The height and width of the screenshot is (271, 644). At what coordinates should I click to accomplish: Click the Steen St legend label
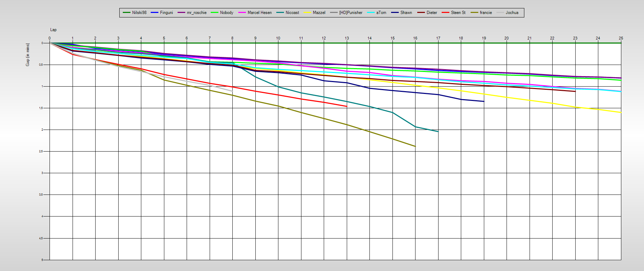[x=458, y=13]
